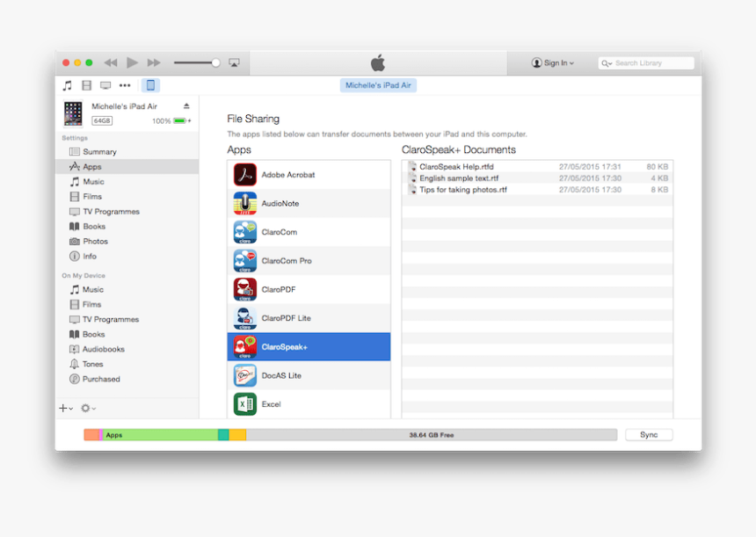Open Music under On My Device
Image resolution: width=756 pixels, height=537 pixels.
pyautogui.click(x=127, y=290)
